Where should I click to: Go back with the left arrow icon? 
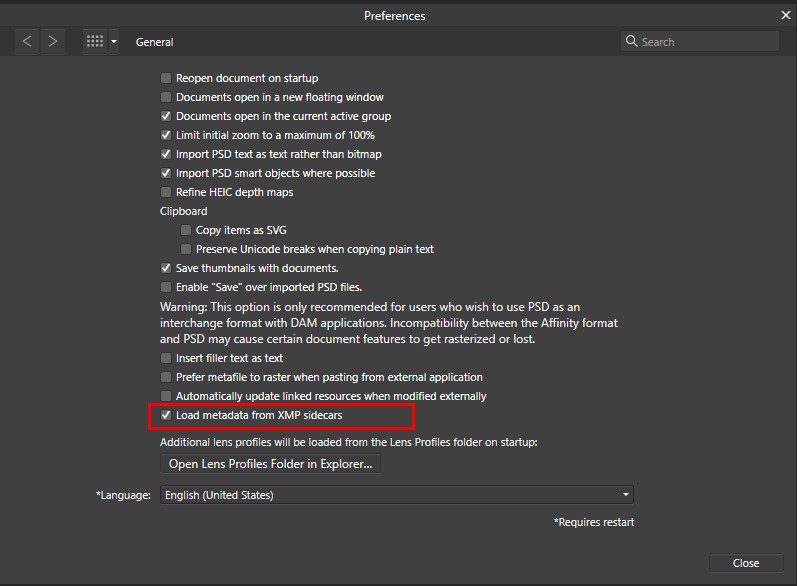[x=27, y=41]
